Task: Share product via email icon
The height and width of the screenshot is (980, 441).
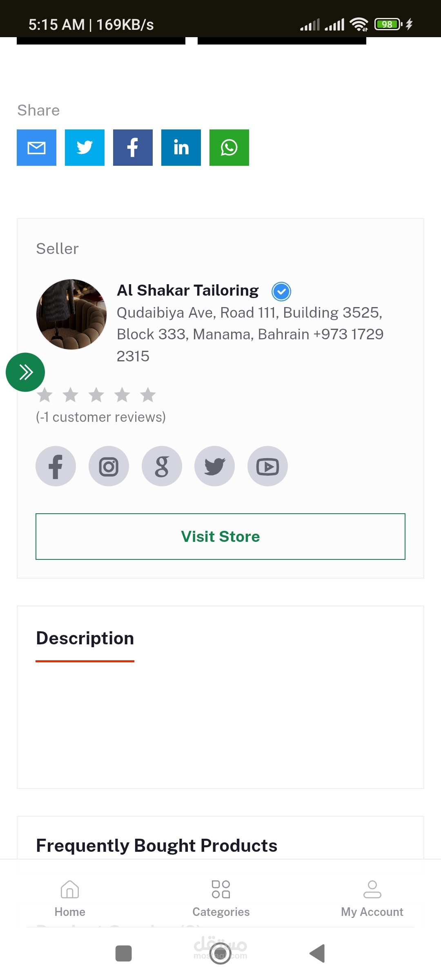Action: pos(36,147)
